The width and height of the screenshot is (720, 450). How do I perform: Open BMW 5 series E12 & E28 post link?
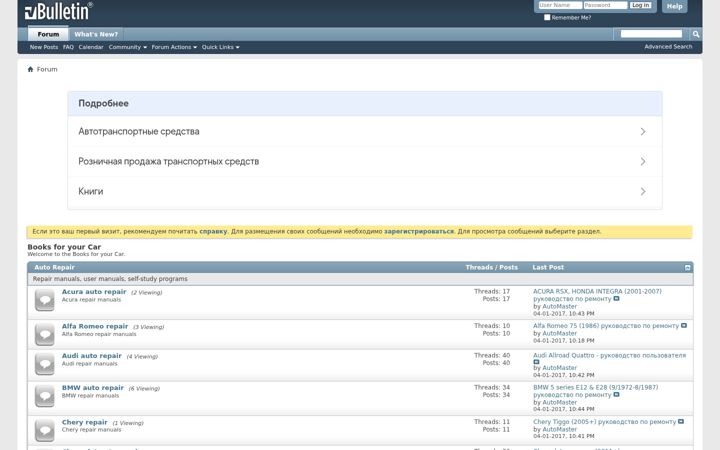[596, 391]
